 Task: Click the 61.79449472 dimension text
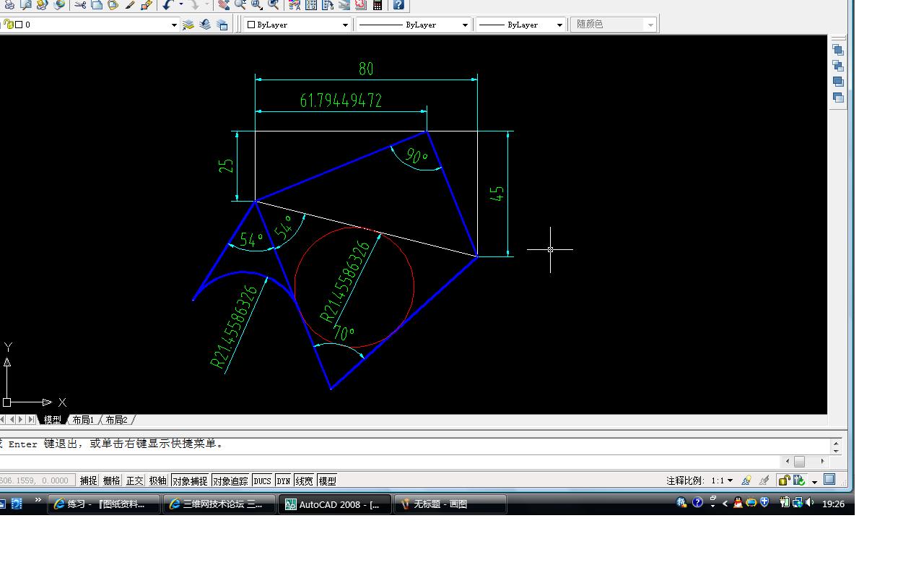point(341,100)
